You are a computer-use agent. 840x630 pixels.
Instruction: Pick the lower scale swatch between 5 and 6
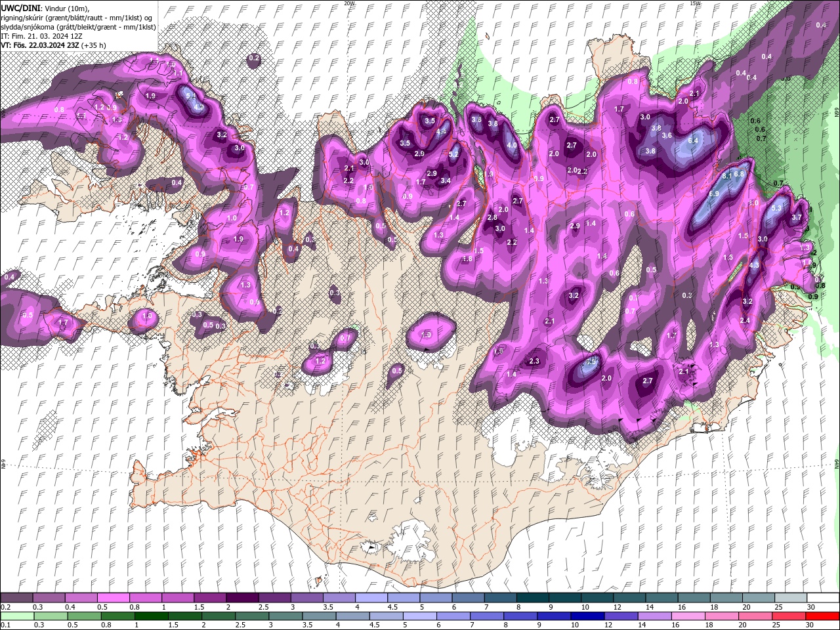pyautogui.click(x=420, y=616)
